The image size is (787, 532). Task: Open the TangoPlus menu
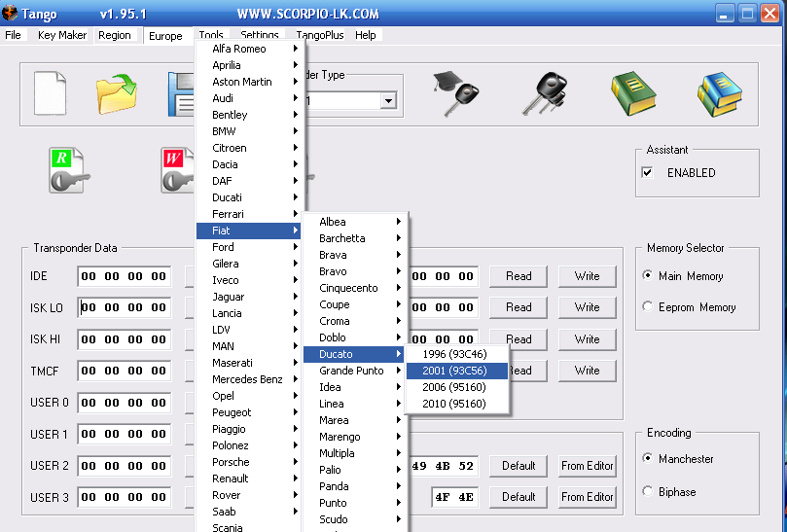(x=320, y=35)
